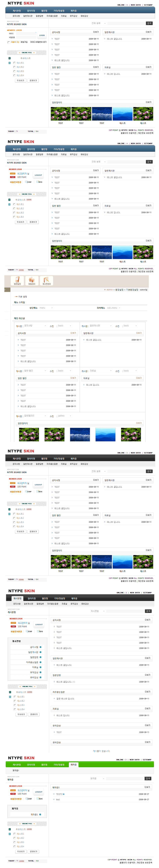Click arrow icon beside 제작중1 in green-theme sidebar
The image size is (159, 868).
coord(40,814)
